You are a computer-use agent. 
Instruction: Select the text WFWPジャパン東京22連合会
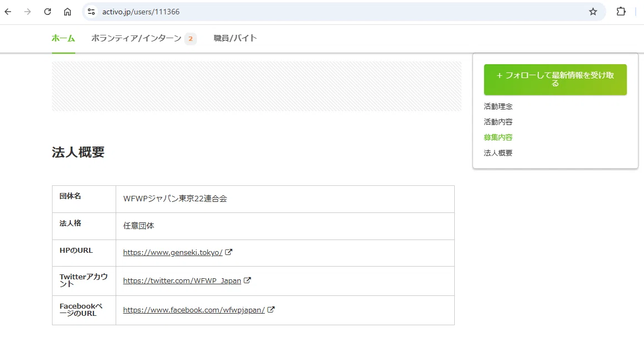coord(175,199)
